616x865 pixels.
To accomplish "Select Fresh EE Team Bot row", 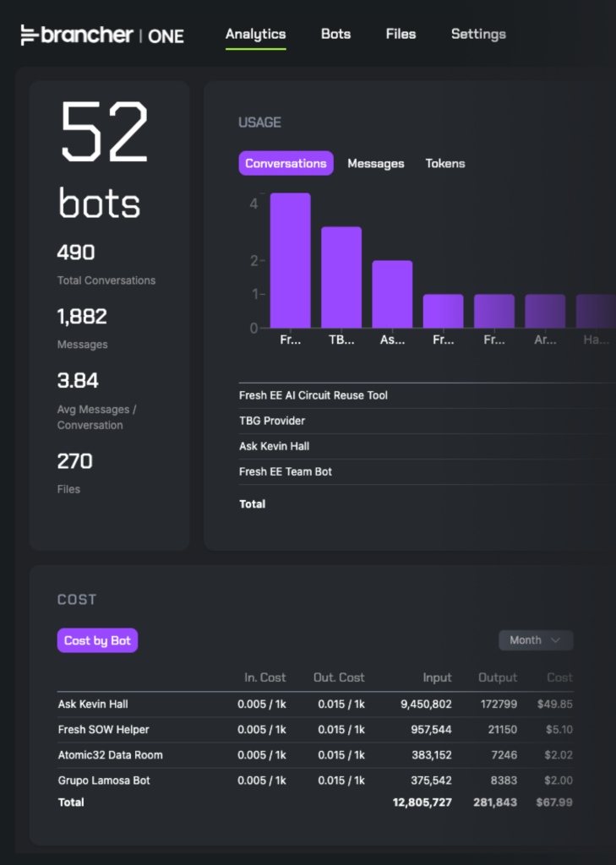I will pyautogui.click(x=428, y=471).
